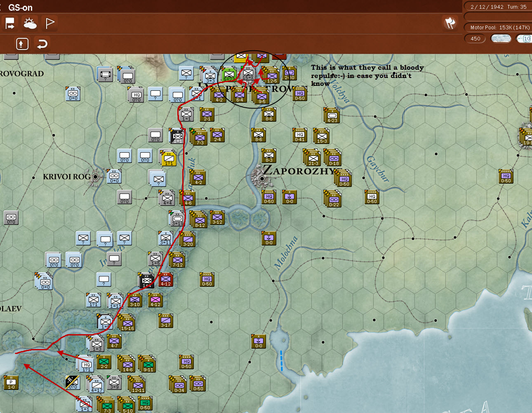Select the 8-12 infantry stack
Image resolution: width=532 pixels, height=413 pixels.
pyautogui.click(x=200, y=220)
